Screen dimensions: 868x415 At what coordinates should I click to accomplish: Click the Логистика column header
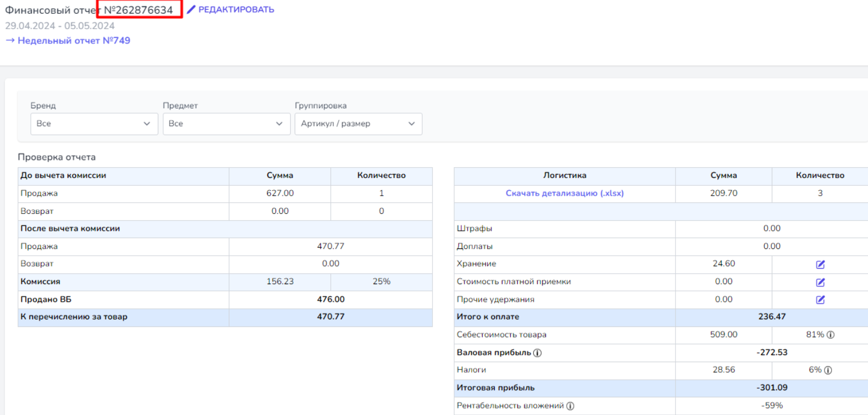[565, 175]
